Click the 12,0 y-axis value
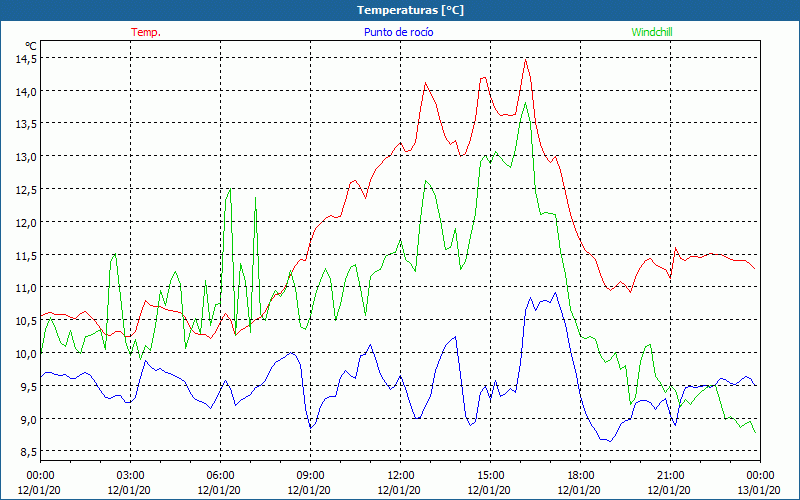The image size is (800, 500). 26,222
